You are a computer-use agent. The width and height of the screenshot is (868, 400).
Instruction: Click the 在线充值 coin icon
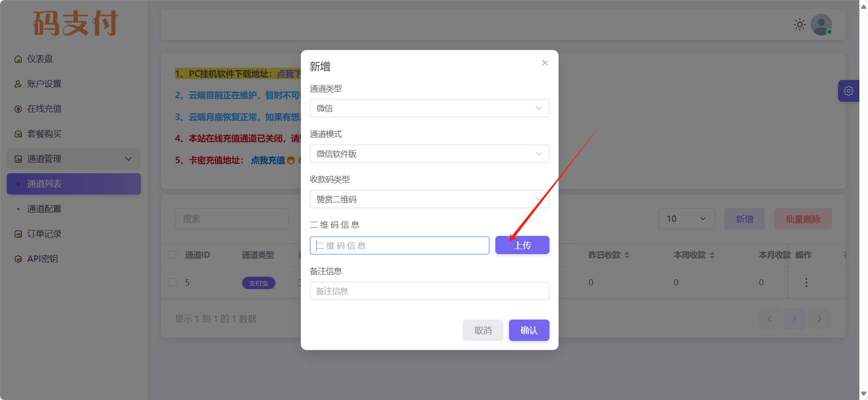[18, 109]
